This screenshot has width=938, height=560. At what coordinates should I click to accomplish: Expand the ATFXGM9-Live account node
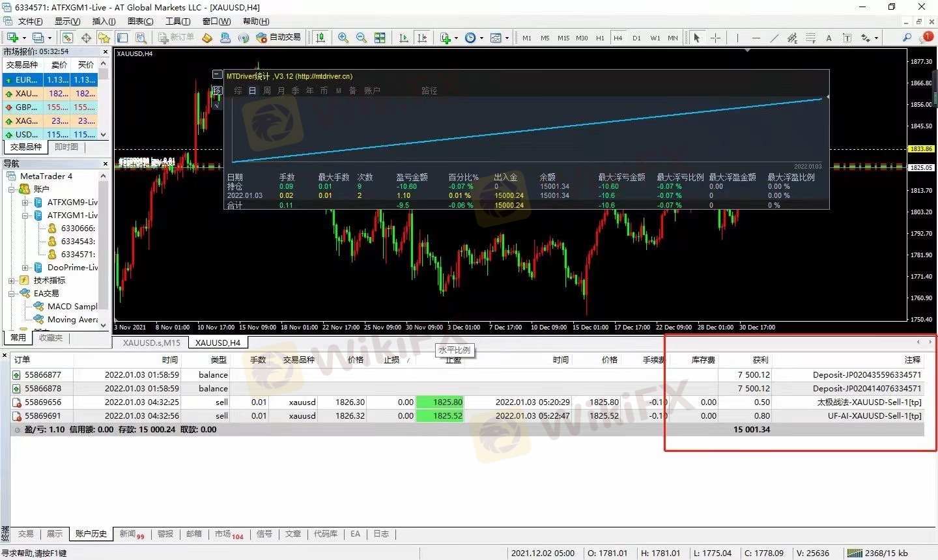pos(25,203)
